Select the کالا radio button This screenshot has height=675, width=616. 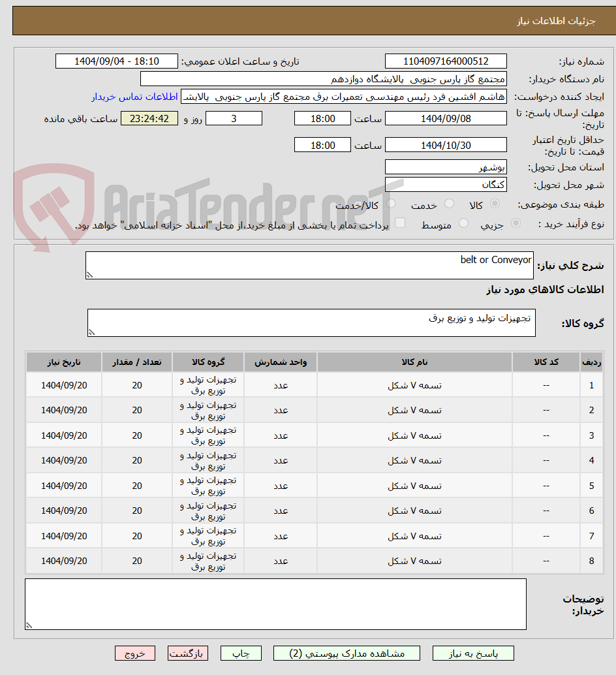click(x=495, y=204)
